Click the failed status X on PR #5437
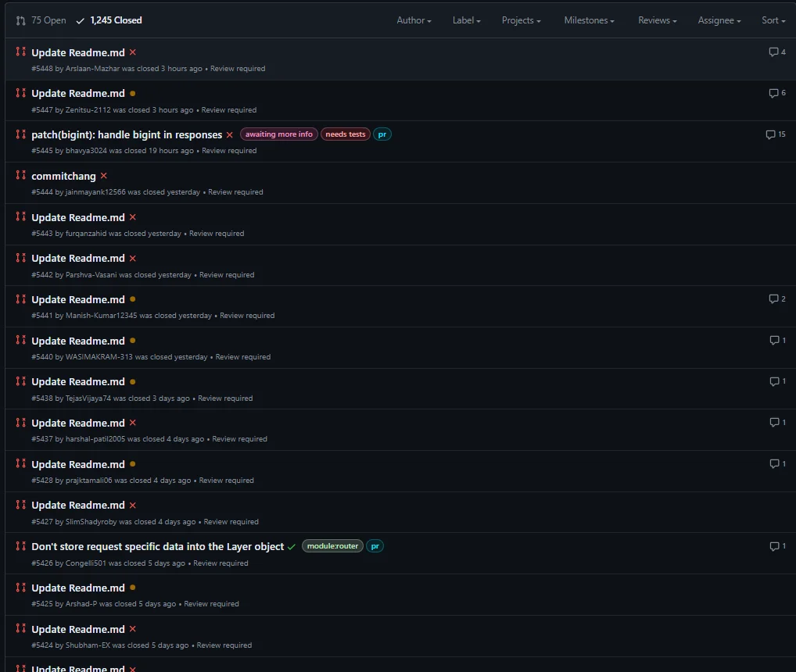The height and width of the screenshot is (672, 796). click(132, 423)
